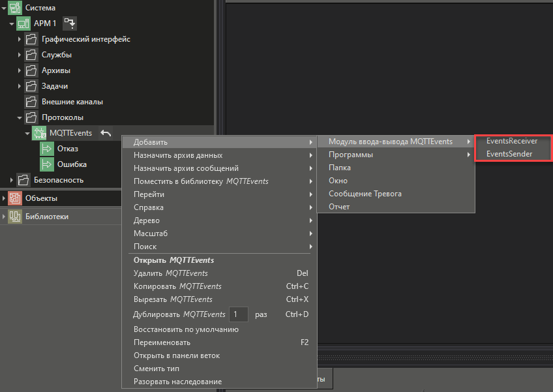Select EventsSender from the submenu

[x=509, y=155]
